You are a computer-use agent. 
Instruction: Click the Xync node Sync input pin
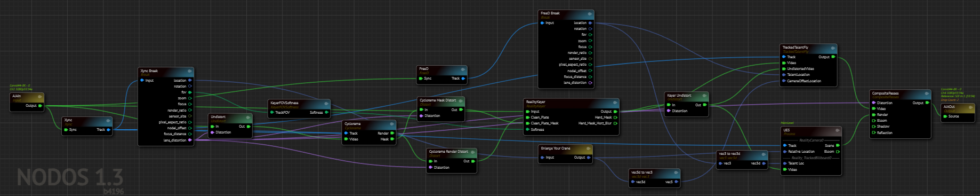pos(66,130)
